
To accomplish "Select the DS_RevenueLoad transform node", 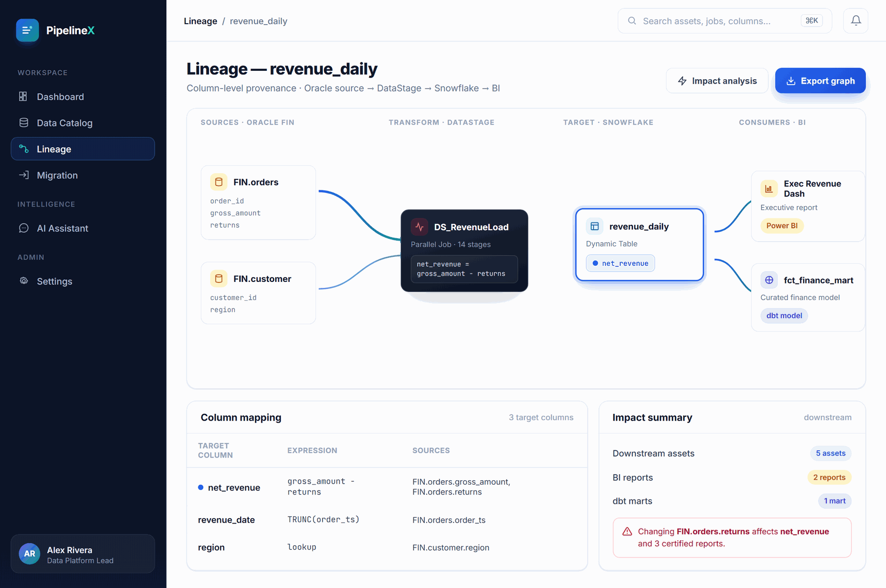I will pos(464,250).
